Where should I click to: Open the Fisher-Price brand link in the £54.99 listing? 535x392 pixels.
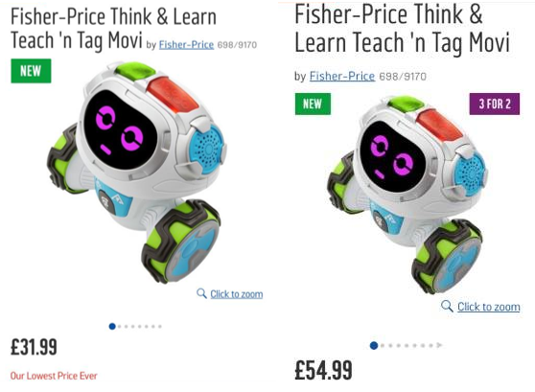point(342,76)
